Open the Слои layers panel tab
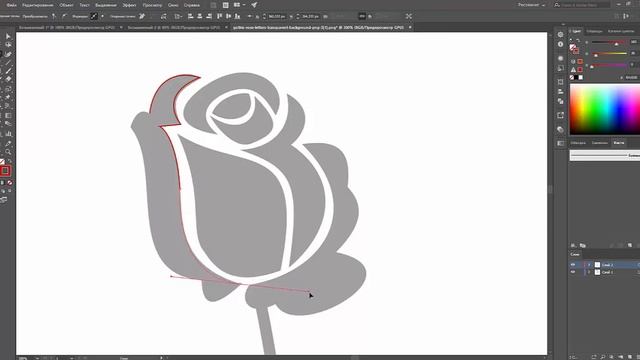Image resolution: width=640 pixels, height=360 pixels. coord(575,254)
